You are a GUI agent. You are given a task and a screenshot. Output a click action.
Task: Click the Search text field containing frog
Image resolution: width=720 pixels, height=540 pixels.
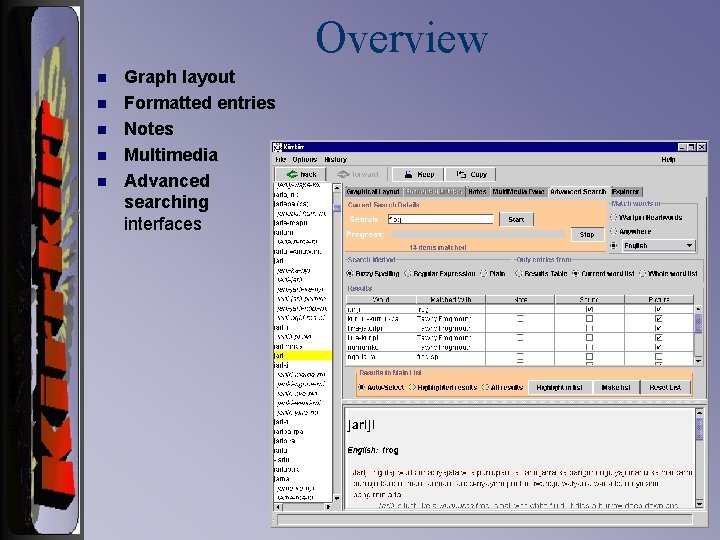(x=441, y=219)
